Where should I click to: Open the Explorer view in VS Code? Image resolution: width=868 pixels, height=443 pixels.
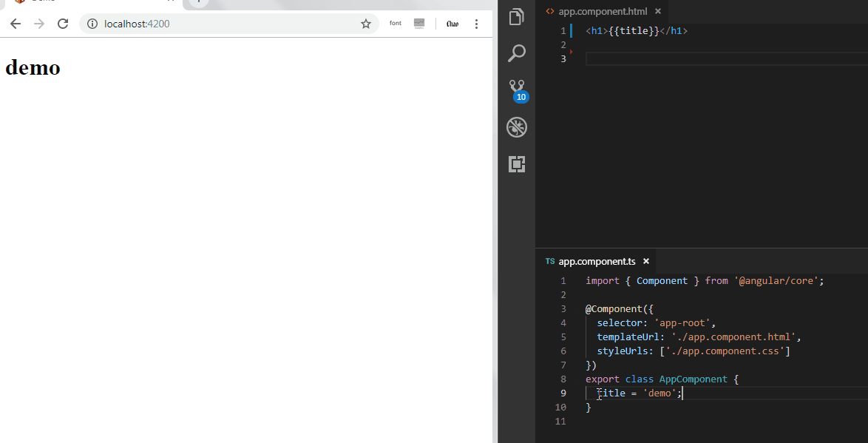516,17
